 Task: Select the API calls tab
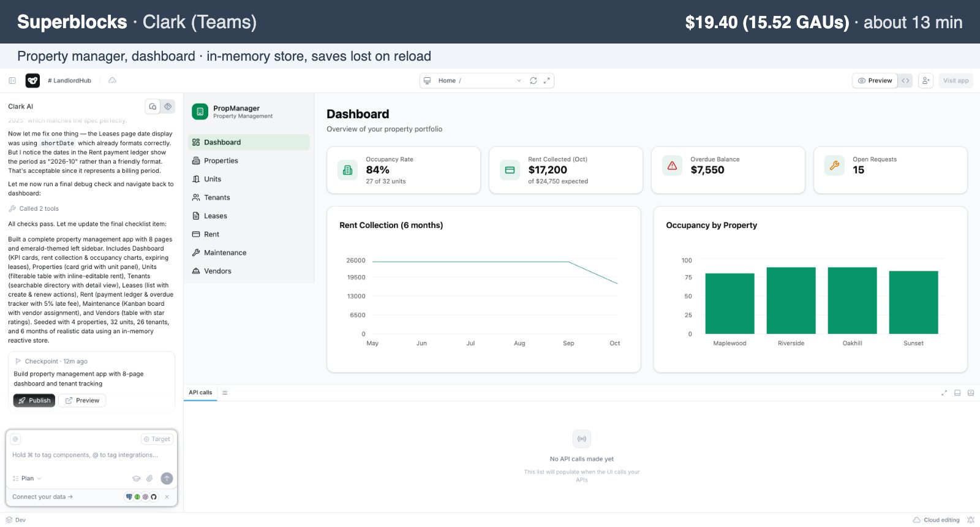(200, 392)
